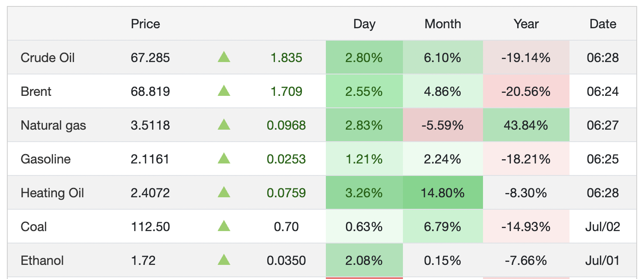Click the green up arrow in Natural gas row
644x279 pixels.
(x=224, y=125)
